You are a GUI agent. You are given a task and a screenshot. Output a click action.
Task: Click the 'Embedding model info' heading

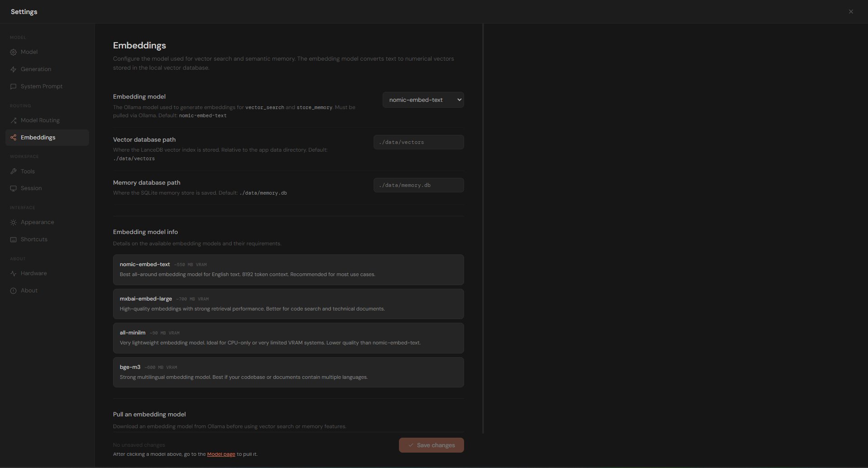(145, 232)
